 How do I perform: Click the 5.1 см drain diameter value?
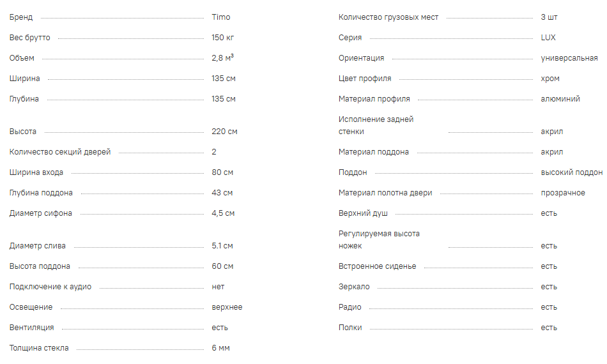(x=222, y=246)
